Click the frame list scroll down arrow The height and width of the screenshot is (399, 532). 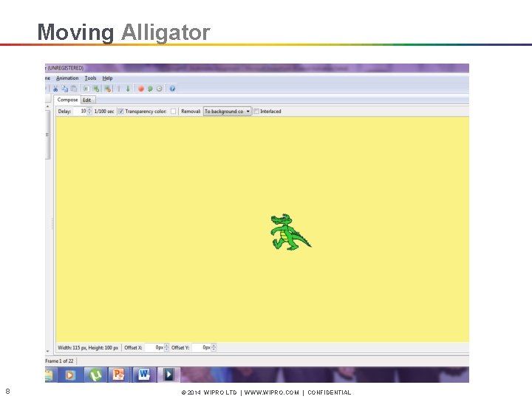[x=47, y=351]
